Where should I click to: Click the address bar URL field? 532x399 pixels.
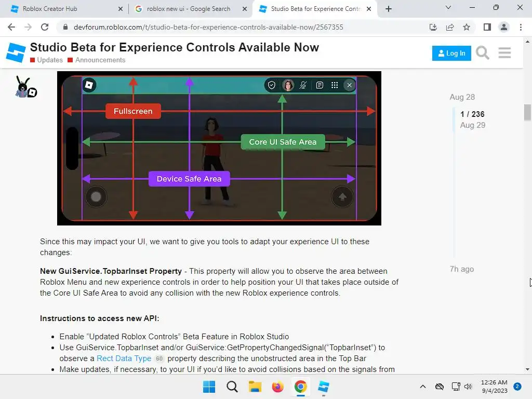(x=208, y=27)
